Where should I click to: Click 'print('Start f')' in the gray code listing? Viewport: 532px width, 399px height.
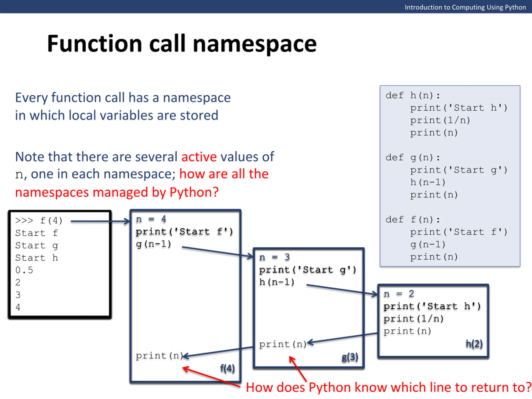[x=459, y=232]
